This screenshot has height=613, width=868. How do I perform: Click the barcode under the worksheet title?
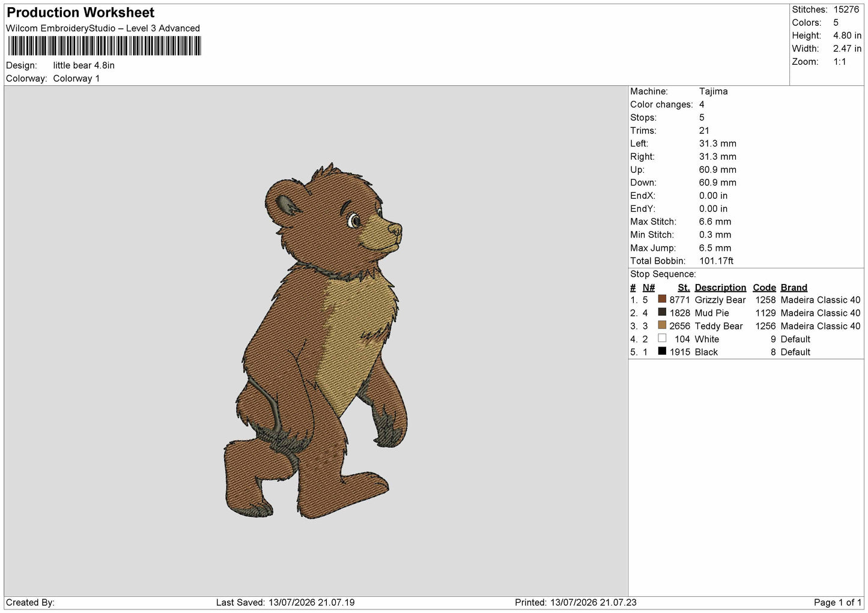pos(104,46)
